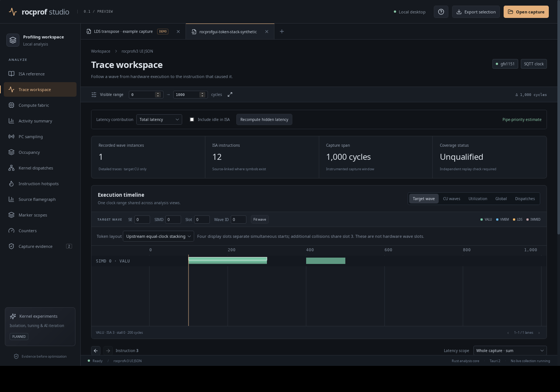Click the previous lanes page chevron
The width and height of the screenshot is (560, 392).
[x=508, y=333]
